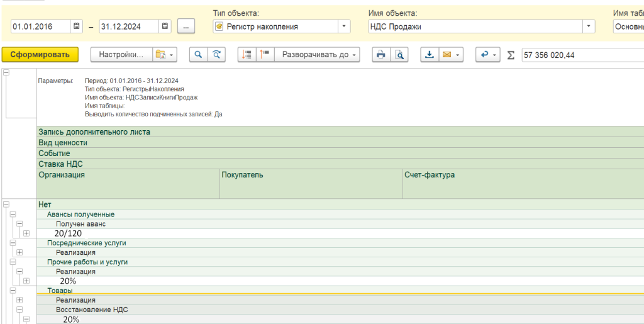The image size is (644, 324).
Task: Click the Сформировать button
Action: click(x=40, y=54)
